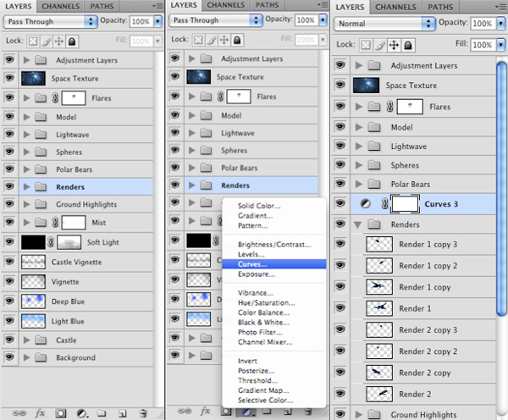Toggle Polar Bears visibility in right panel
The width and height of the screenshot is (508, 420).
pyautogui.click(x=340, y=184)
